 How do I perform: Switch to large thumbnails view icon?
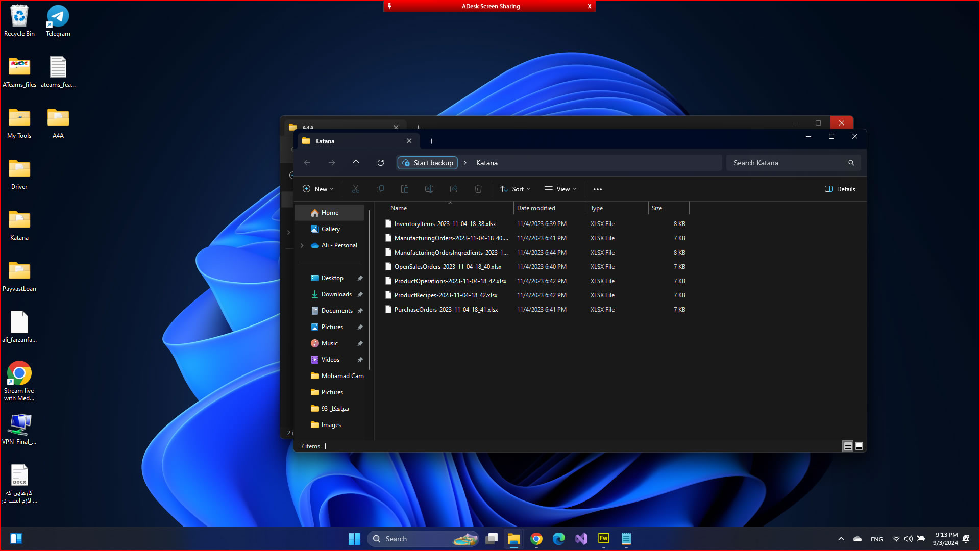859,446
